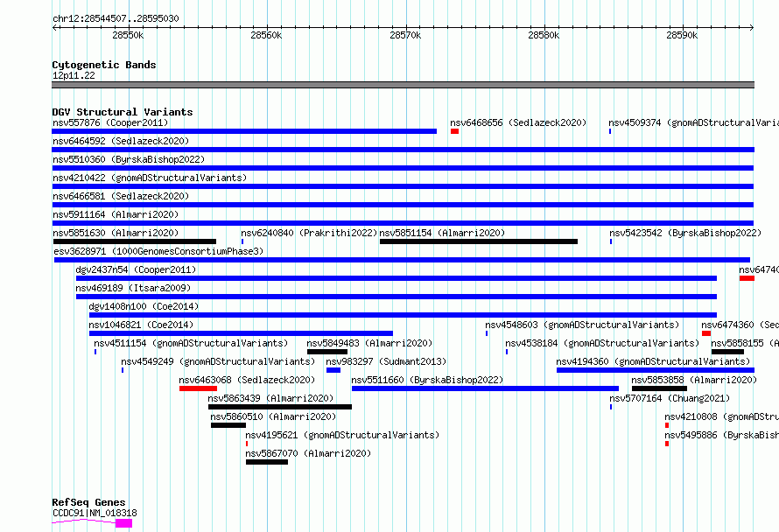
Task: Click nsv6464592 (Sedlazeck2020) label
Action: 121,141
